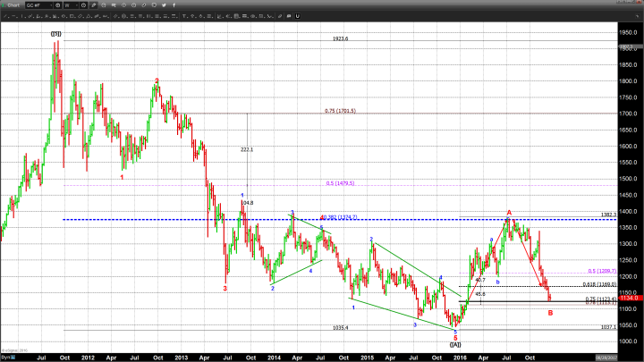This screenshot has height=362, width=644.
Task: Click the Chart title label
Action: tap(14, 4)
